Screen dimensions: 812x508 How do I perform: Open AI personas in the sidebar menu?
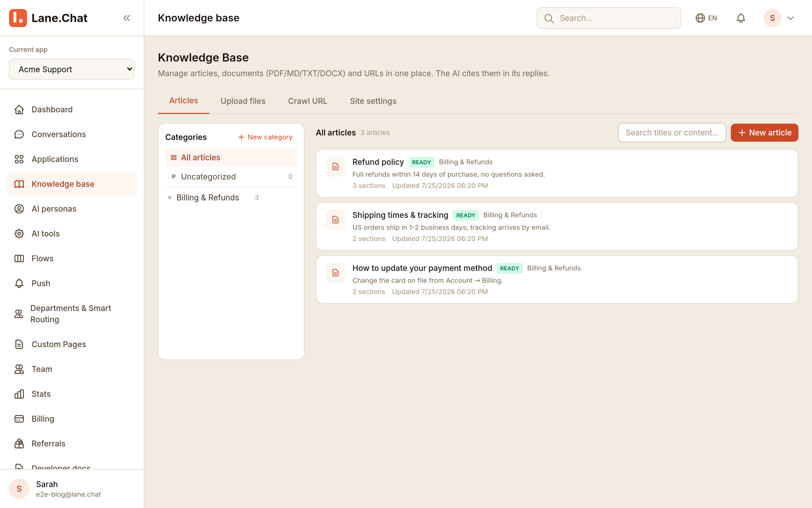tap(72, 209)
